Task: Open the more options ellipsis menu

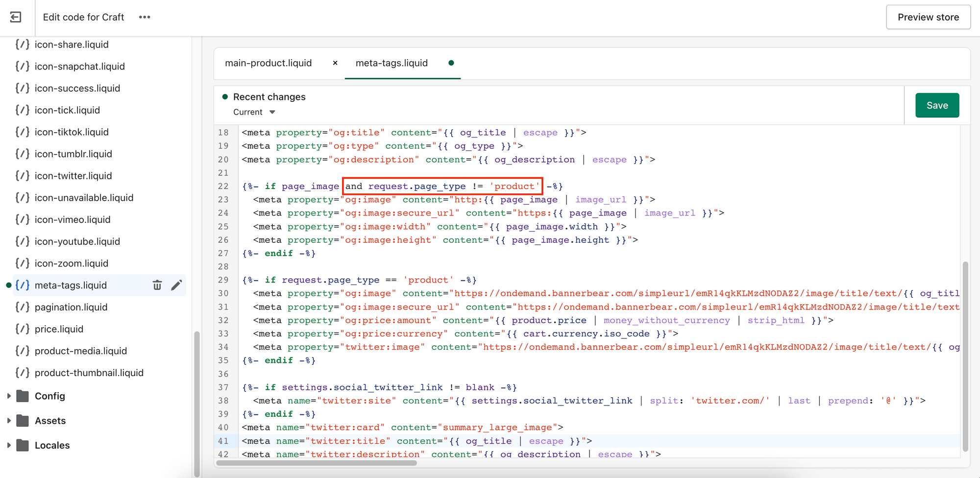Action: point(144,16)
